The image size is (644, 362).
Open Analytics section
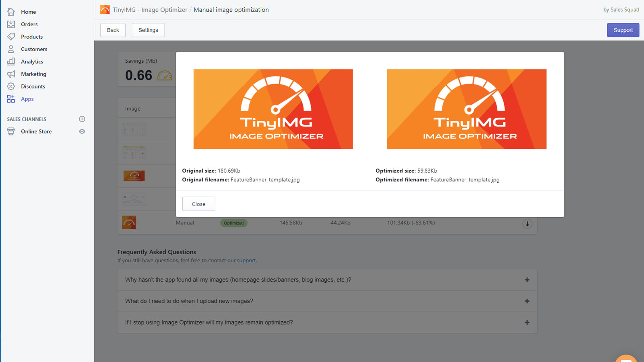(32, 62)
